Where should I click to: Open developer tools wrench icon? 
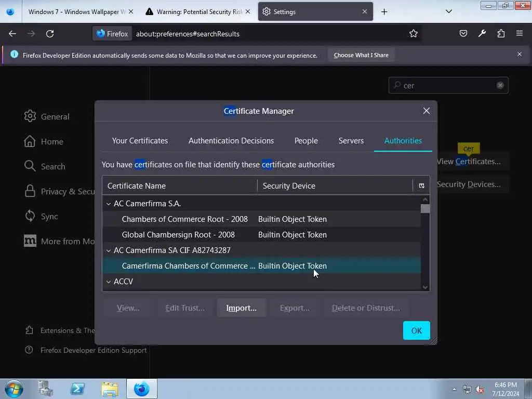(x=482, y=33)
